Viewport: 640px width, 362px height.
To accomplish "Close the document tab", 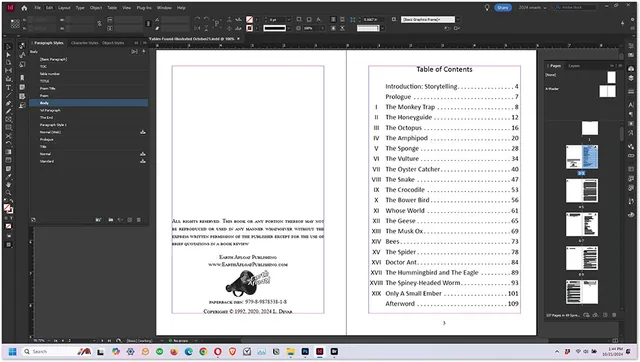I will (x=238, y=39).
